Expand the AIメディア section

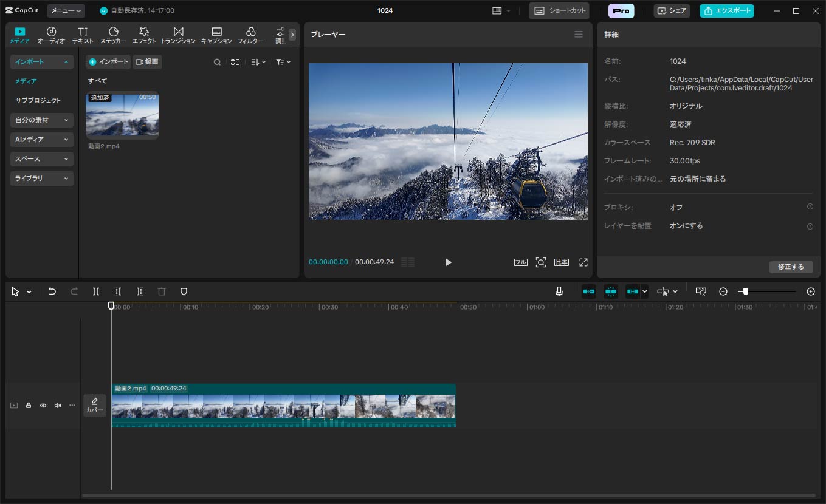[x=41, y=140]
